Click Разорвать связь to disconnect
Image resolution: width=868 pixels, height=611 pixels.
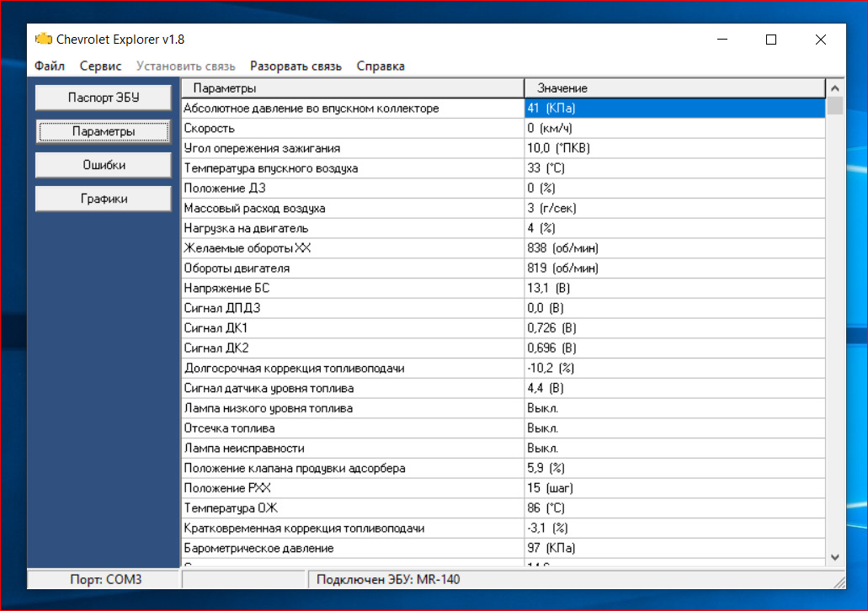[296, 66]
